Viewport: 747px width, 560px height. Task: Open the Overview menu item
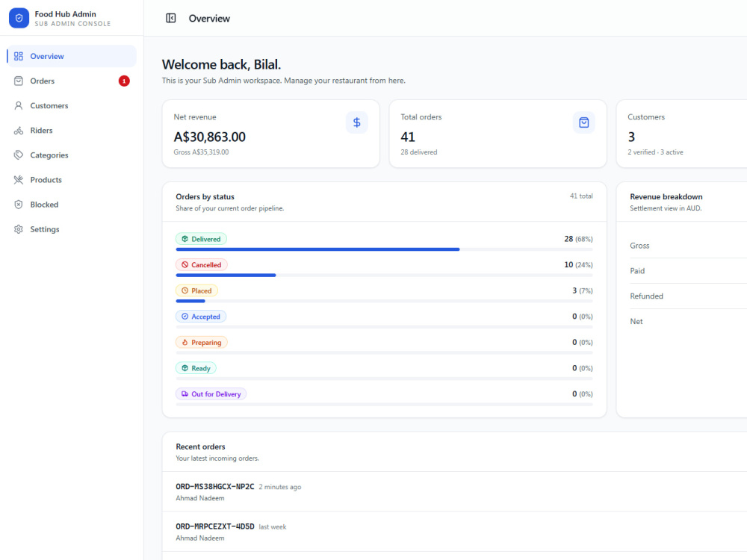72,56
